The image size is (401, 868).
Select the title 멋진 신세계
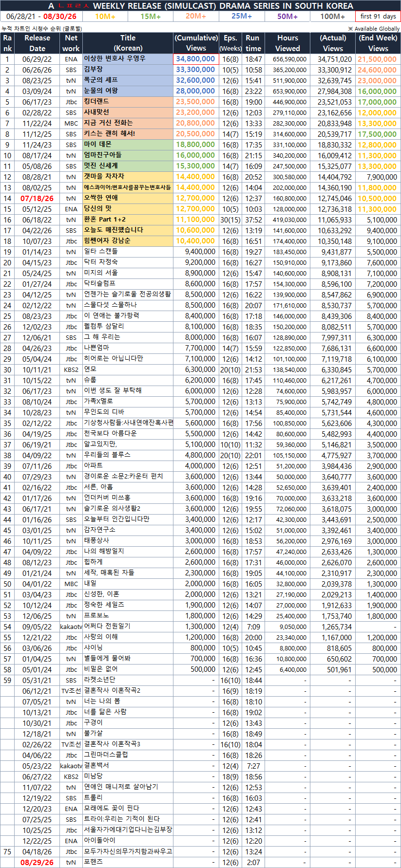pyautogui.click(x=101, y=166)
